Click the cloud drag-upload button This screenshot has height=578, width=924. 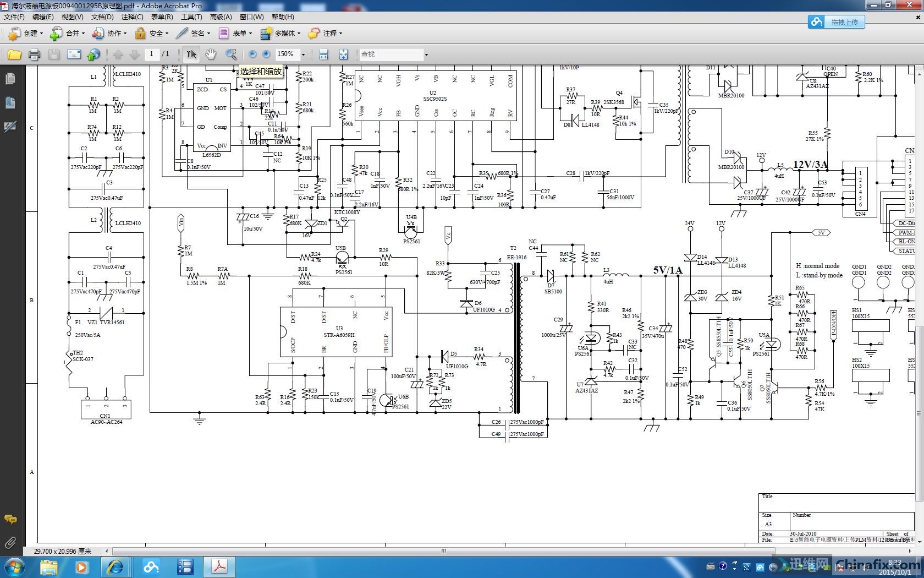pyautogui.click(x=836, y=22)
